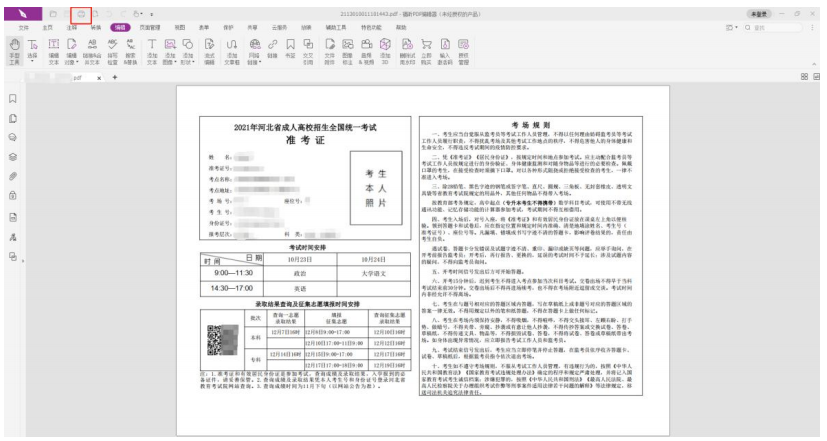Screen dimensions: 827x441
Task: Open the document fields panel in sidebar
Action: 13,217
